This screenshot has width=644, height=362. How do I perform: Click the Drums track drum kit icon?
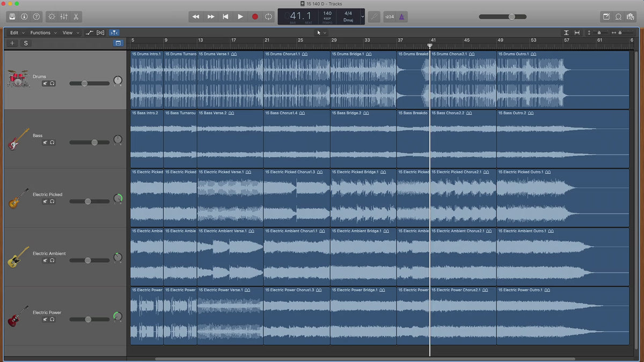pyautogui.click(x=18, y=78)
